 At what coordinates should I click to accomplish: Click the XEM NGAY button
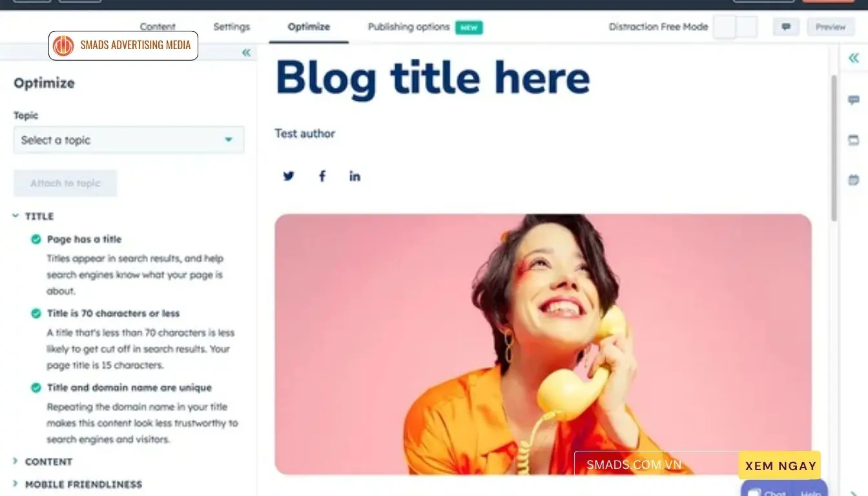coord(780,466)
